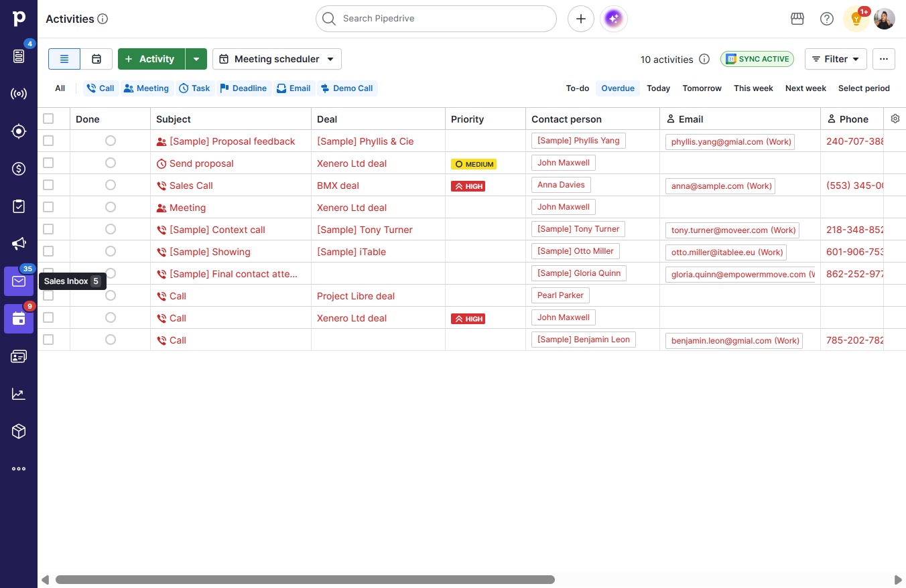
Task: Show activities for Today
Action: point(659,88)
